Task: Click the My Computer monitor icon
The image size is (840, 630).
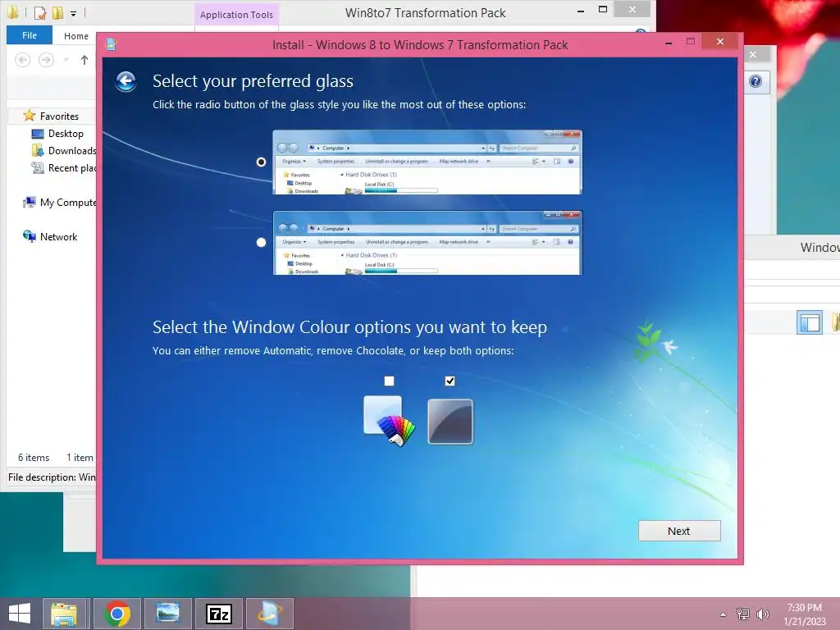Action: pyautogui.click(x=29, y=202)
